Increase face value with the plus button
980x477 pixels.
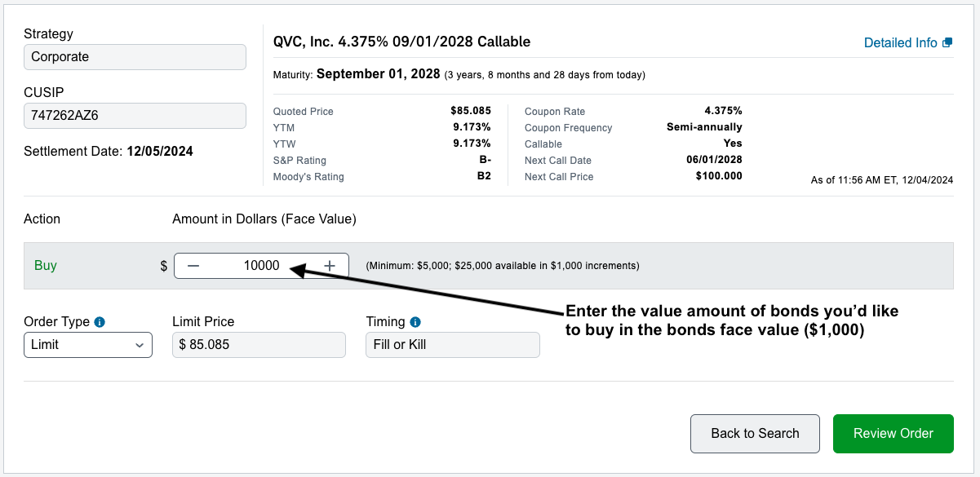[330, 266]
